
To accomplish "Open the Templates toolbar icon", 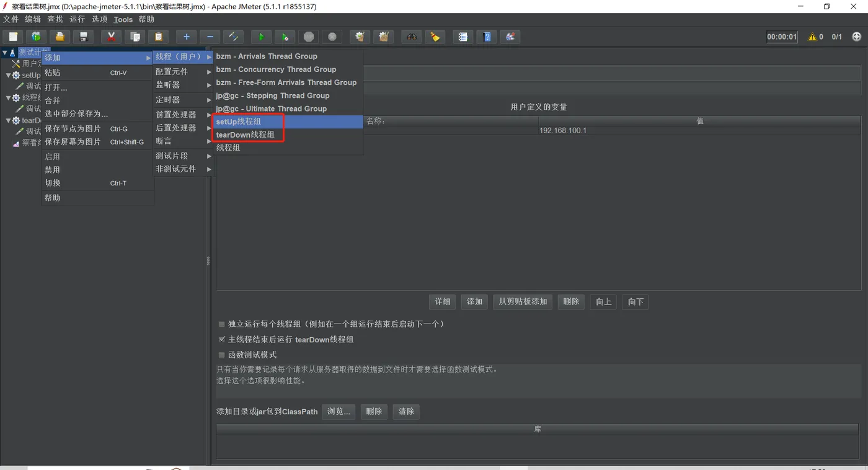I will (x=36, y=37).
